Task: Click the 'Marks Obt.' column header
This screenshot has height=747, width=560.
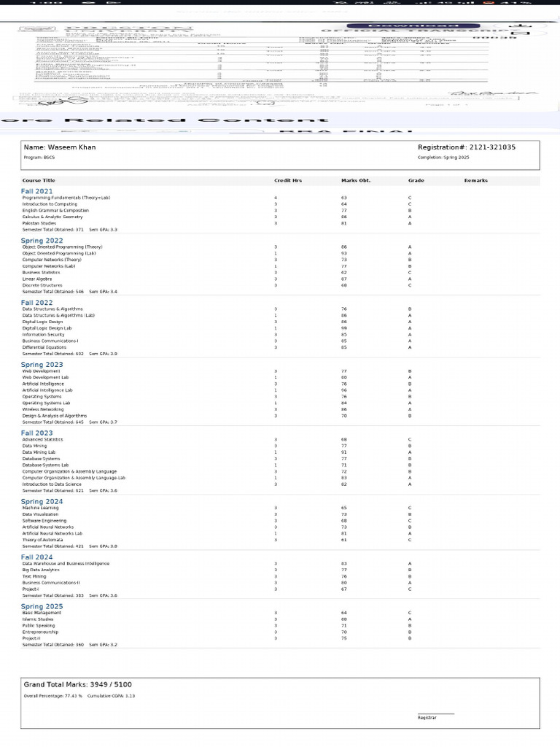Action: 356,181
